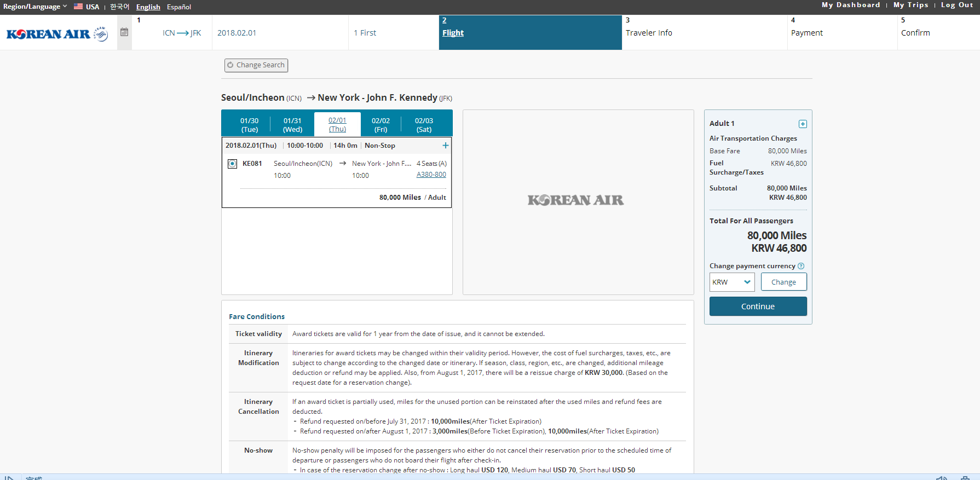Click the 2018.02.01 date in header
The width and height of the screenshot is (980, 480).
[237, 33]
